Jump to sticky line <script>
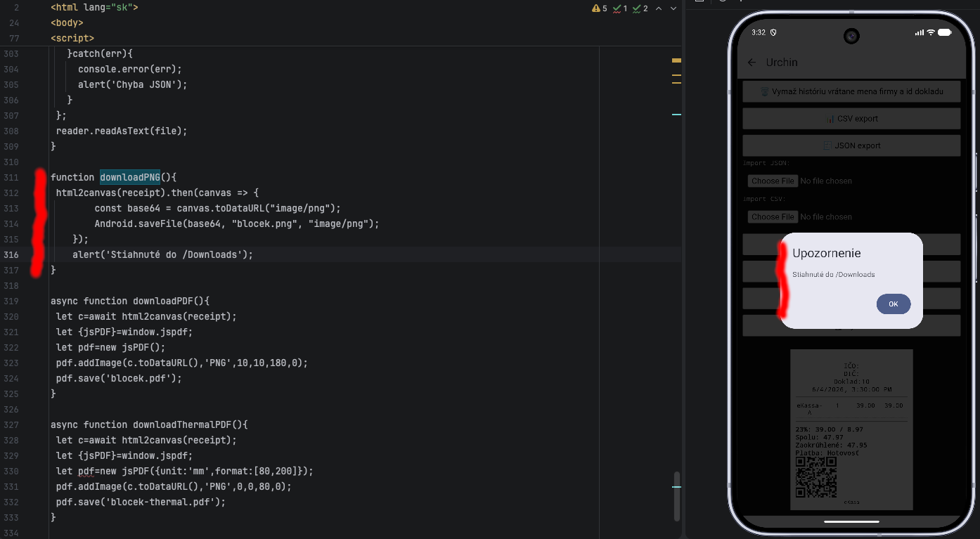 click(x=72, y=39)
